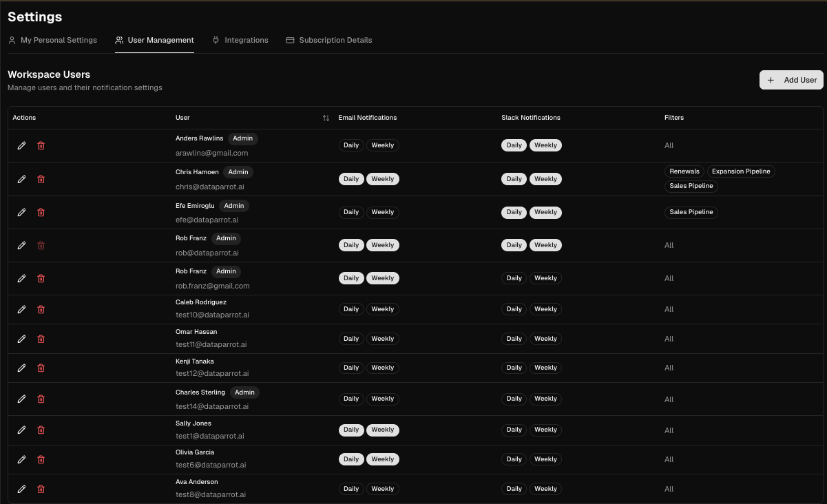
Task: Click the Add User button
Action: pos(791,80)
